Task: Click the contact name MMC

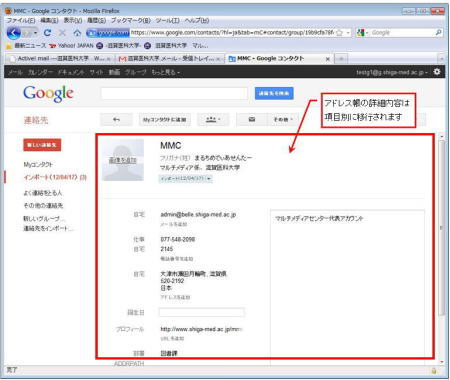Action: pyautogui.click(x=171, y=146)
